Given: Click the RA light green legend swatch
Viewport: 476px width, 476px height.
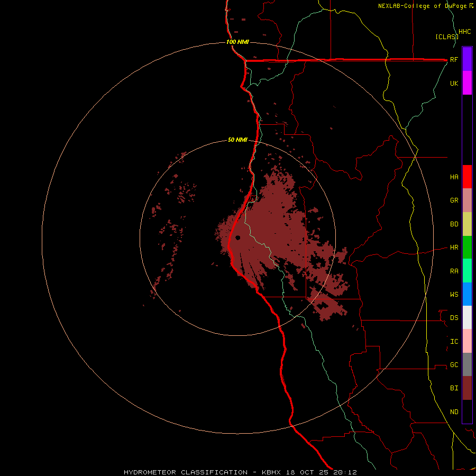Looking at the screenshot, I should (x=467, y=271).
